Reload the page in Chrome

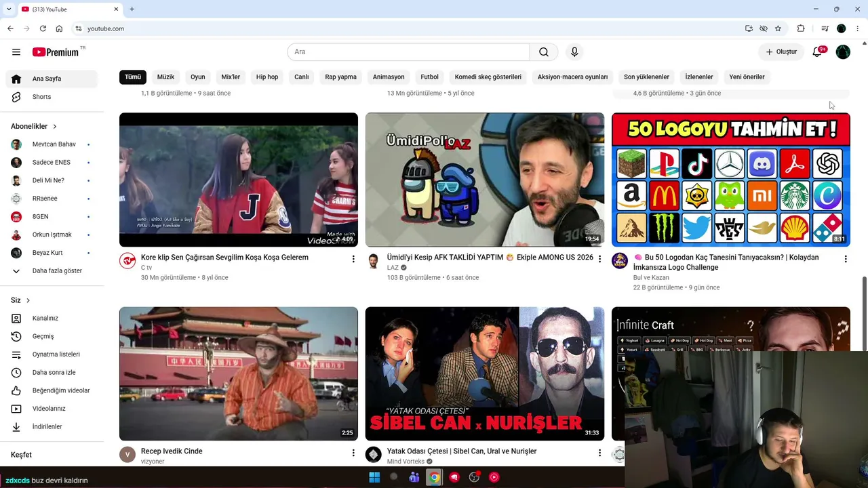coord(43,28)
